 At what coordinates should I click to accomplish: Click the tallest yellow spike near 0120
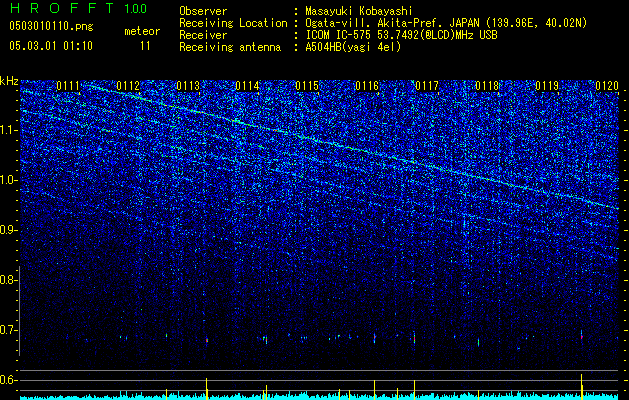coord(581,386)
